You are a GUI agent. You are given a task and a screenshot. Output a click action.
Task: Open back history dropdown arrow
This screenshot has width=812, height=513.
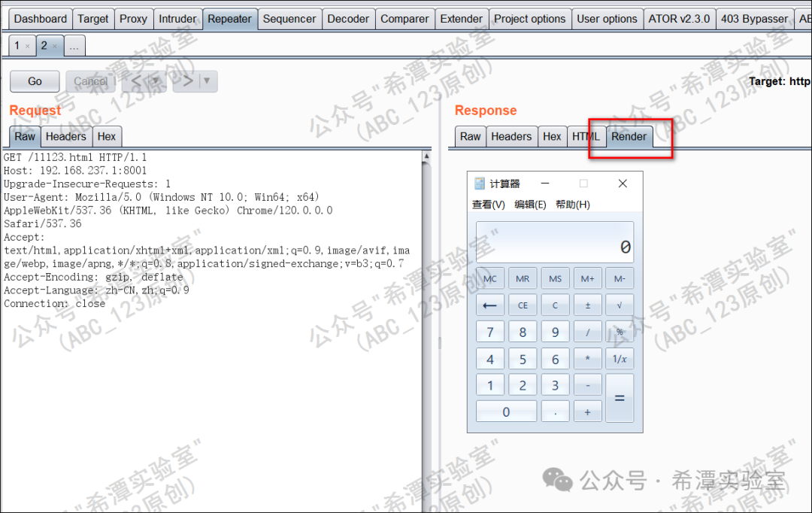pos(156,80)
